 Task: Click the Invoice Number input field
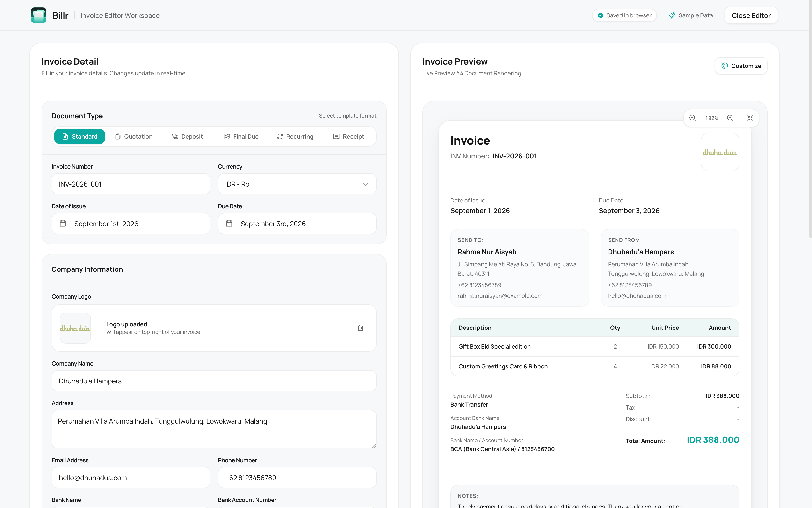pyautogui.click(x=131, y=184)
